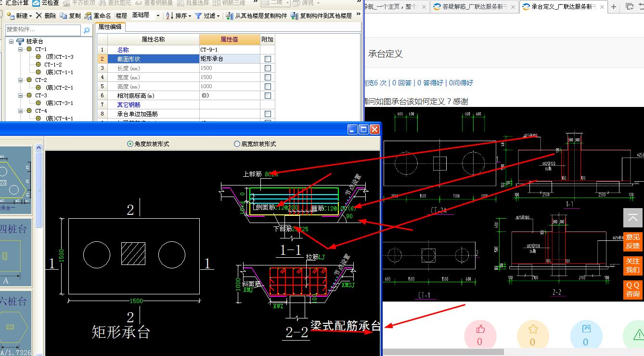The width and height of the screenshot is (644, 356).
Task: Collapse the CT-2 tree node
Action: coord(21,80)
